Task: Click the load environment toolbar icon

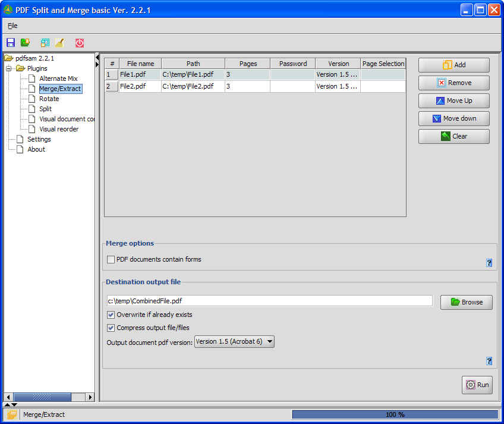Action: coord(25,43)
